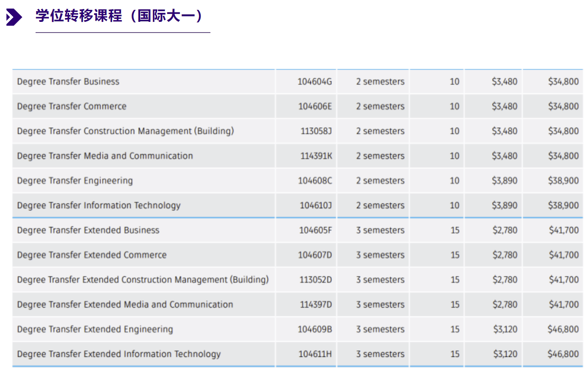The image size is (588, 371).
Task: Select Degree Transfer Engineering course name
Action: (x=75, y=181)
